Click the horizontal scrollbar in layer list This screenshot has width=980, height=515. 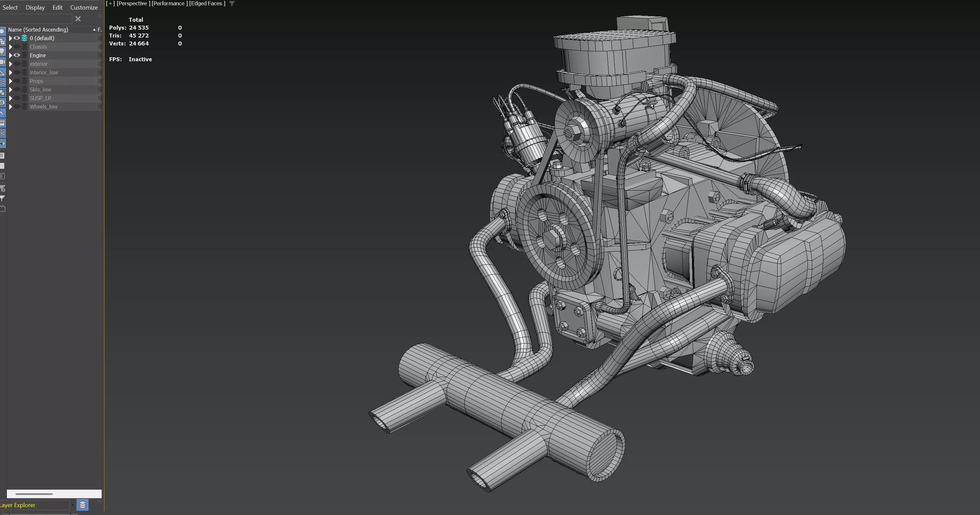click(x=34, y=494)
